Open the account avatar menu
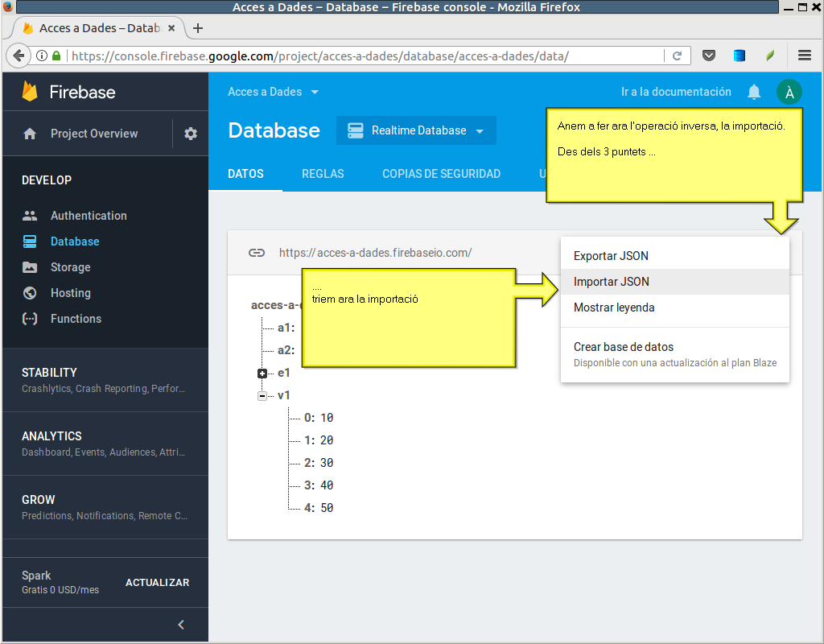The height and width of the screenshot is (644, 824). pyautogui.click(x=789, y=92)
